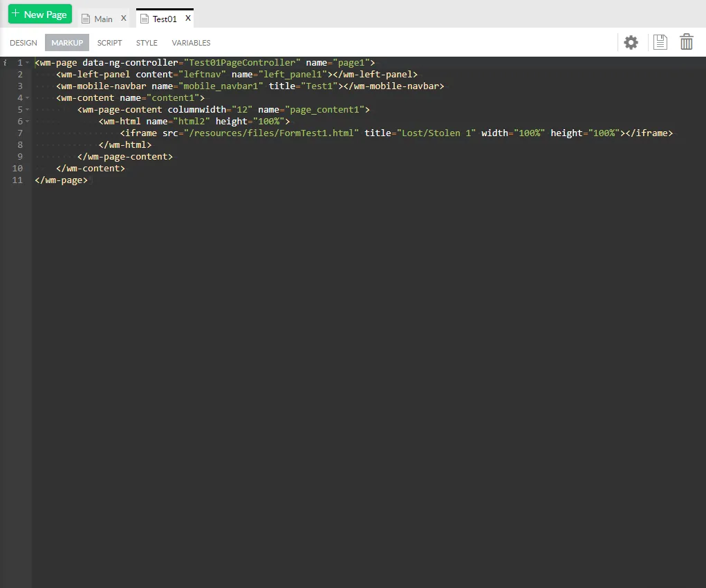Image resolution: width=706 pixels, height=588 pixels.
Task: Click the "html2" name value
Action: coord(192,121)
